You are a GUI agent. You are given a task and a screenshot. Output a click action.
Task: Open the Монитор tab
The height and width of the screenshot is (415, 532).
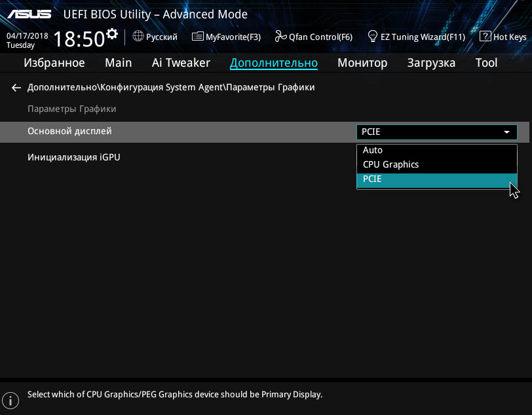click(362, 63)
